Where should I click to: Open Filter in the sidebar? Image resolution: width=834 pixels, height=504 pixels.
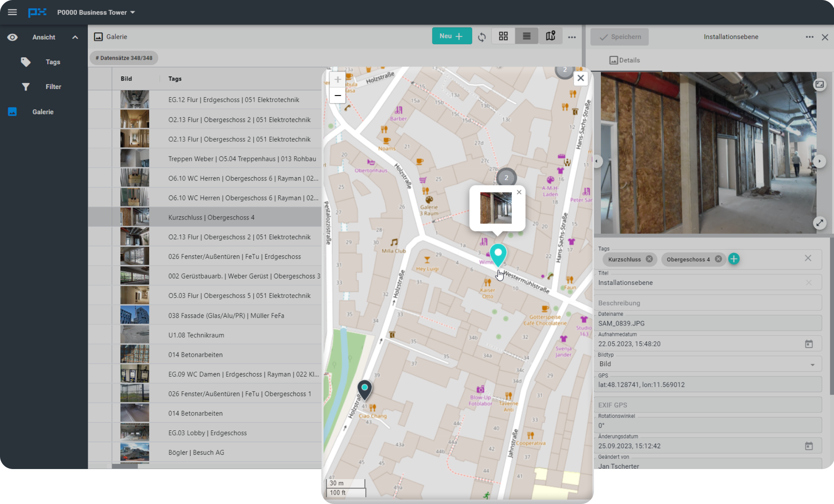pyautogui.click(x=53, y=87)
